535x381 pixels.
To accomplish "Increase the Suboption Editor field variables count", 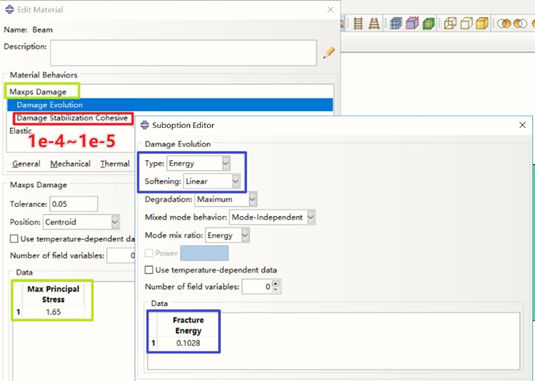I will tap(276, 283).
